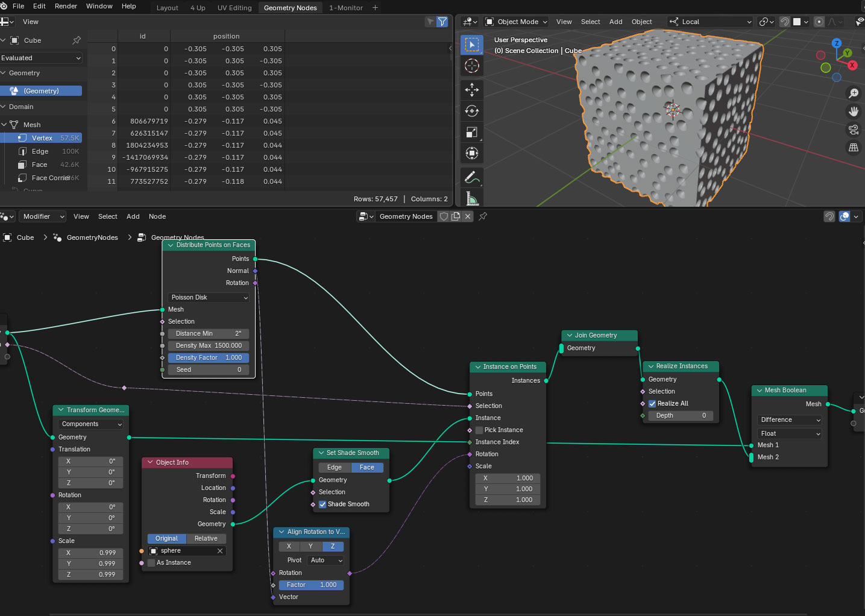Select the Edge domain in spreadsheet
The image size is (865, 616).
[x=40, y=151]
